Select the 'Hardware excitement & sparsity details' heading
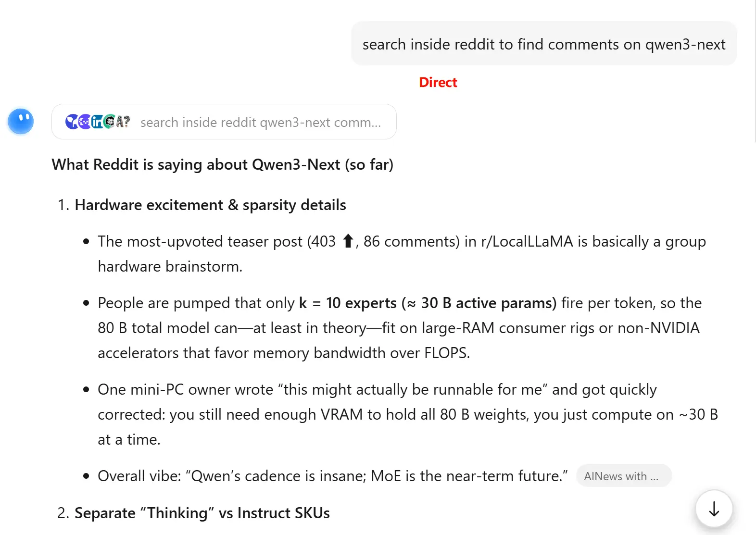The height and width of the screenshot is (535, 756). pos(210,205)
